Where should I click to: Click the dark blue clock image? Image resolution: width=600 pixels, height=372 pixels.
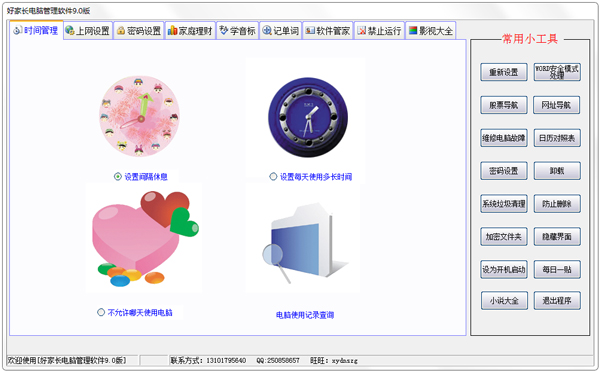pos(308,117)
